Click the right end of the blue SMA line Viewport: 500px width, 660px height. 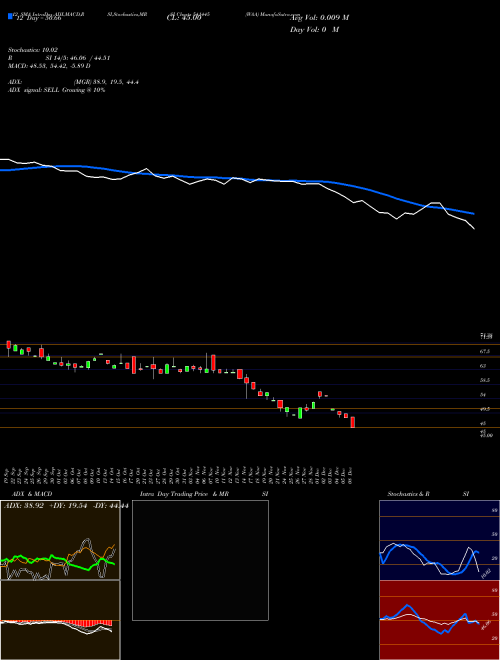473,213
